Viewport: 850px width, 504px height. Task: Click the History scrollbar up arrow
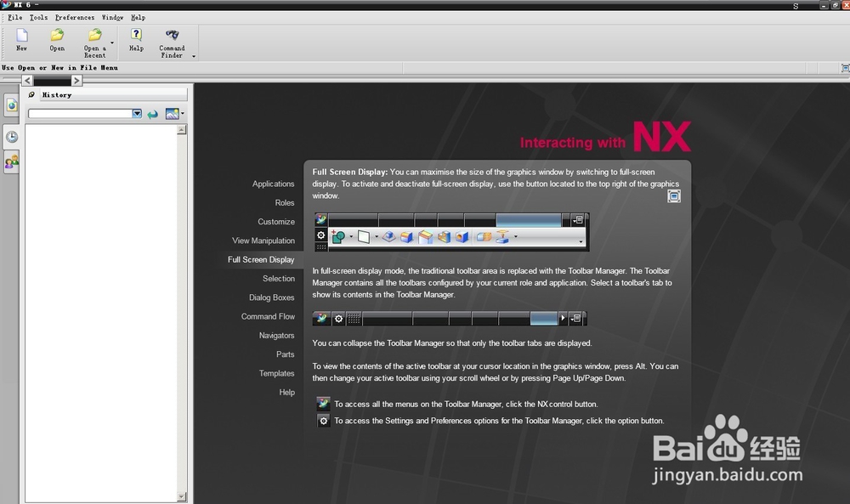click(x=182, y=129)
